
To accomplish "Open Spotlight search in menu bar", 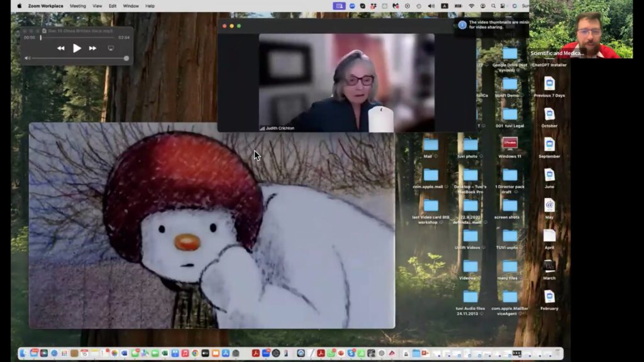I will click(x=493, y=6).
